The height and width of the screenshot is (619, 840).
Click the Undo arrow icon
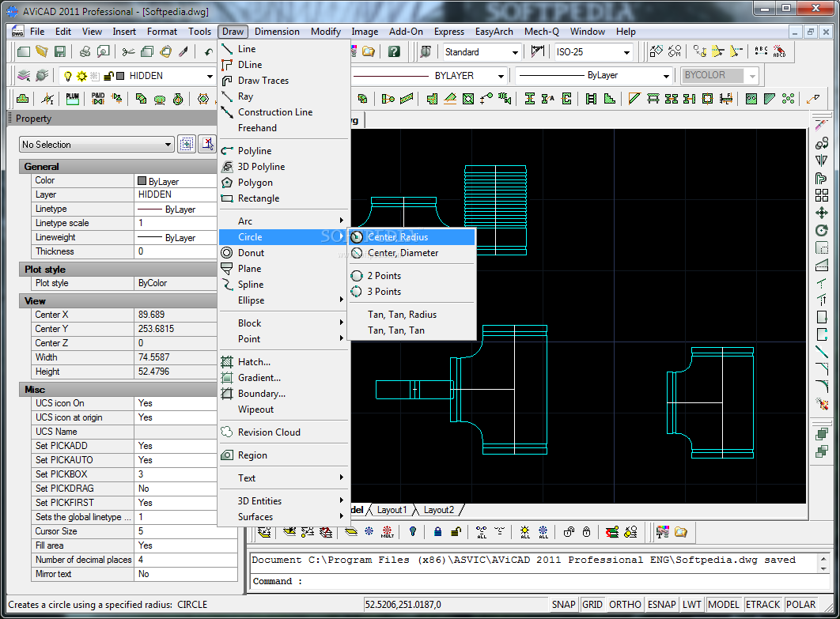pos(208,52)
